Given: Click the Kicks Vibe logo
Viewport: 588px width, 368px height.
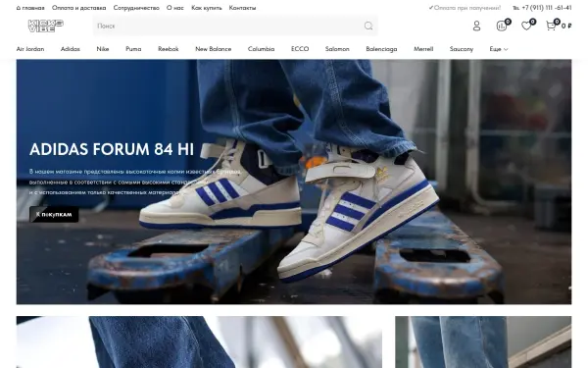Looking at the screenshot, I should coord(46,26).
